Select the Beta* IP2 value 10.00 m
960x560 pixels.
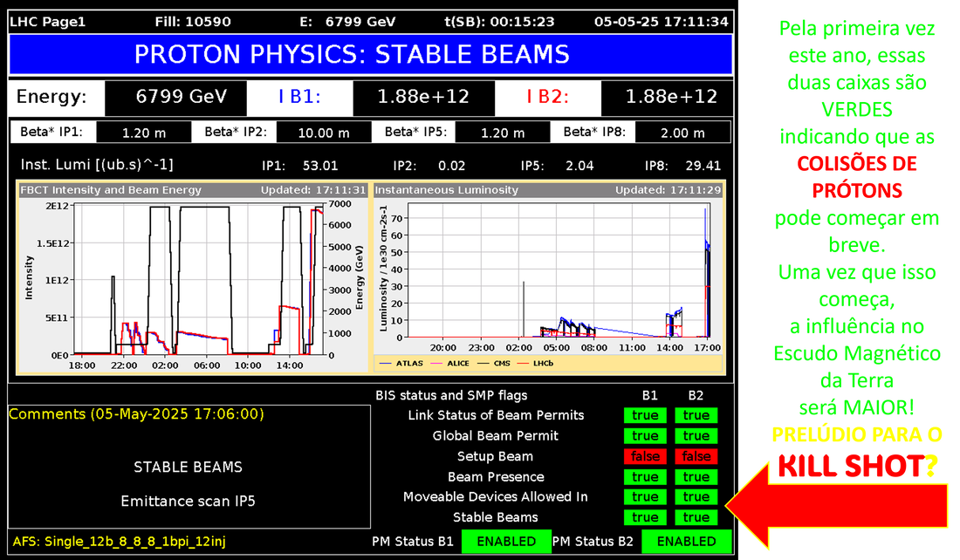coord(324,133)
